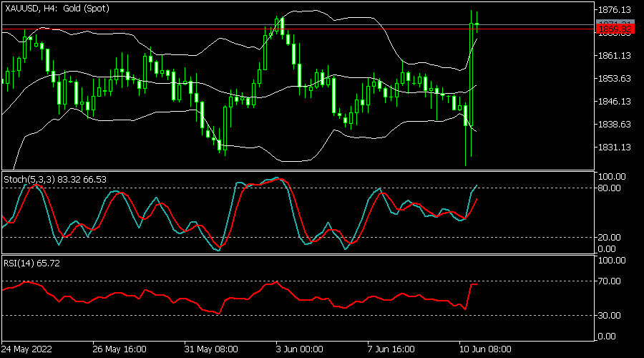644x358 pixels.
Task: Click the 20.00 level in Stochastic panel
Action: click(610, 238)
